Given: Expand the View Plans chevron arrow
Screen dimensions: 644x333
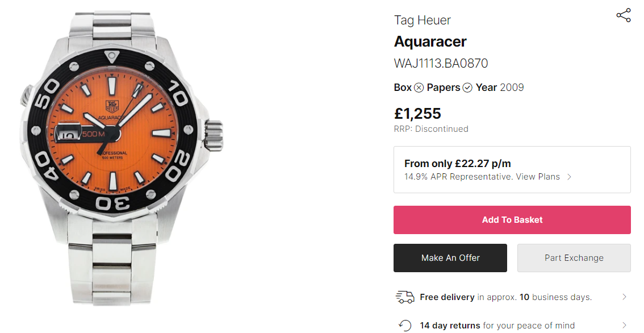Looking at the screenshot, I should pyautogui.click(x=570, y=177).
